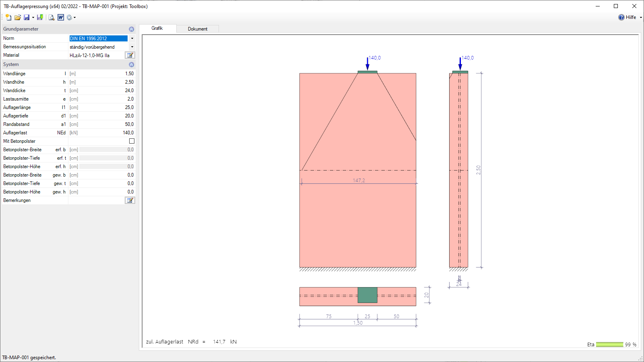
Task: Open the save button dropdown arrow
Action: (33, 17)
